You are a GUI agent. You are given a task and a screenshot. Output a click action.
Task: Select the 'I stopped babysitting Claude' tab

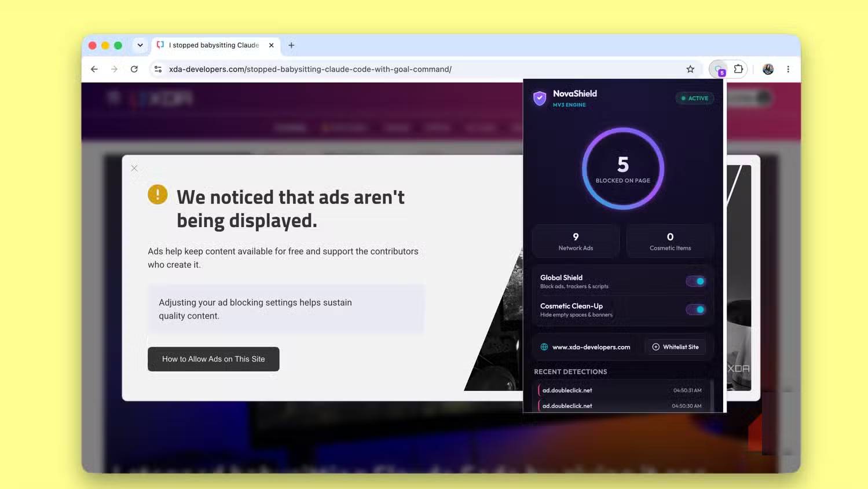[x=215, y=45]
